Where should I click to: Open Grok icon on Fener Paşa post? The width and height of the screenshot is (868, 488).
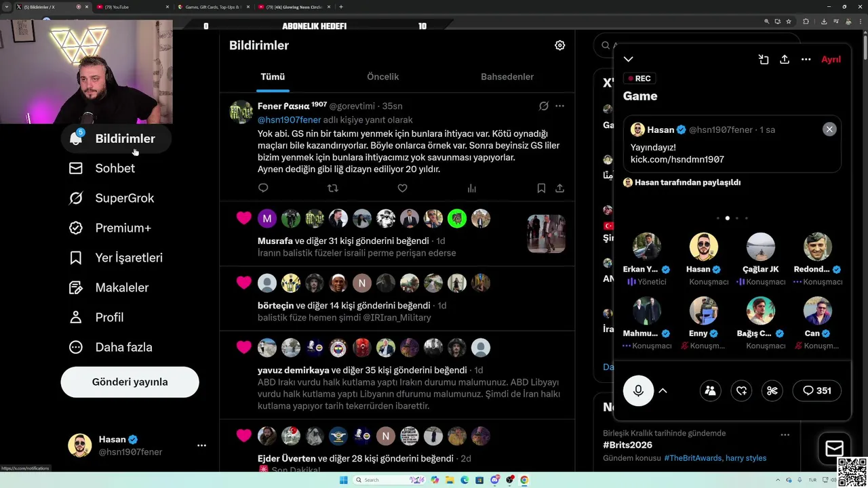tap(543, 106)
